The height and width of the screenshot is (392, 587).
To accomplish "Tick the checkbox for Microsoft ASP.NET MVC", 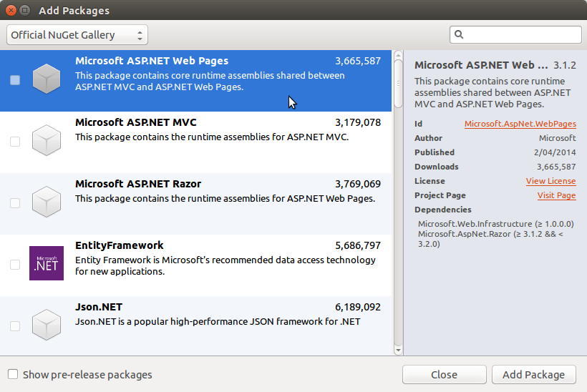I will (x=15, y=142).
